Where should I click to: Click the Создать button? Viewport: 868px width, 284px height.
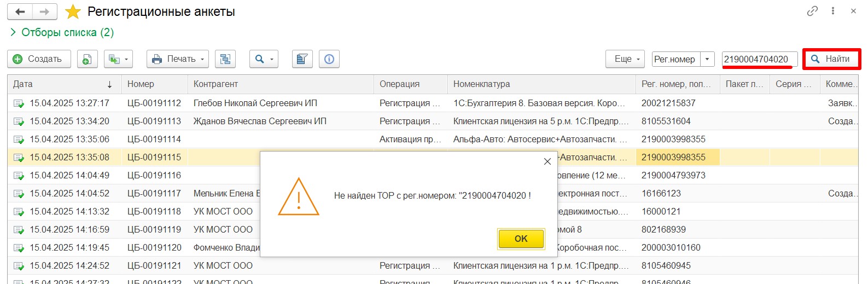[x=39, y=59]
